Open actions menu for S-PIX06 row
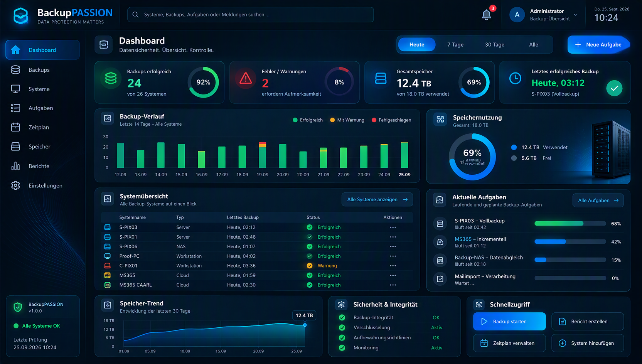 pyautogui.click(x=393, y=246)
